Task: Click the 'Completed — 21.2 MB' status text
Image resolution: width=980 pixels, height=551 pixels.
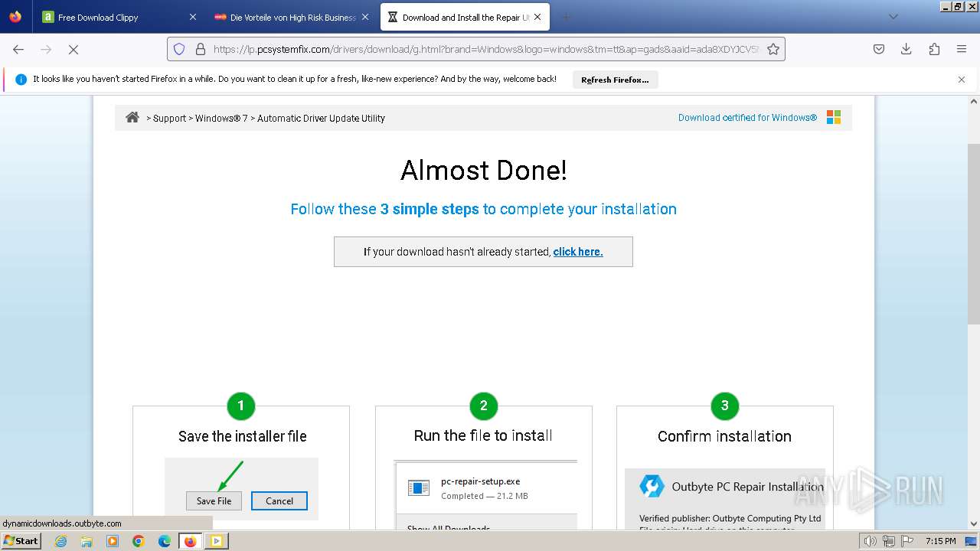Action: click(x=484, y=496)
